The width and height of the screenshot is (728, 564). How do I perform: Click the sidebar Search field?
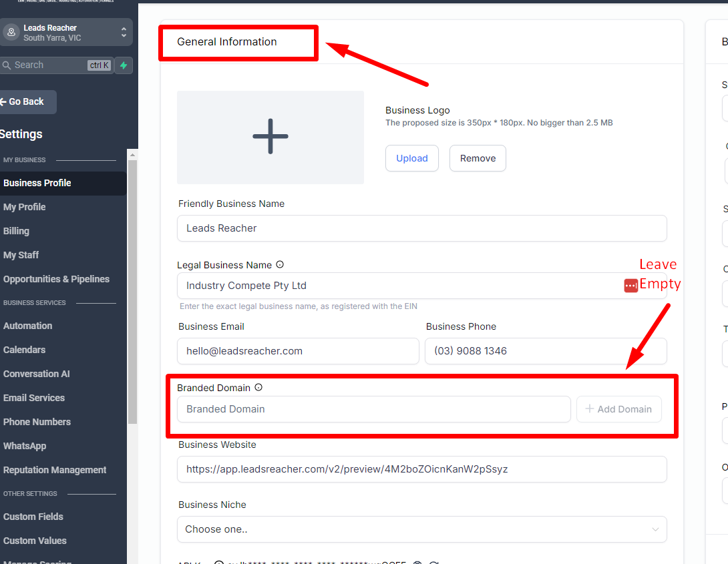pyautogui.click(x=55, y=65)
